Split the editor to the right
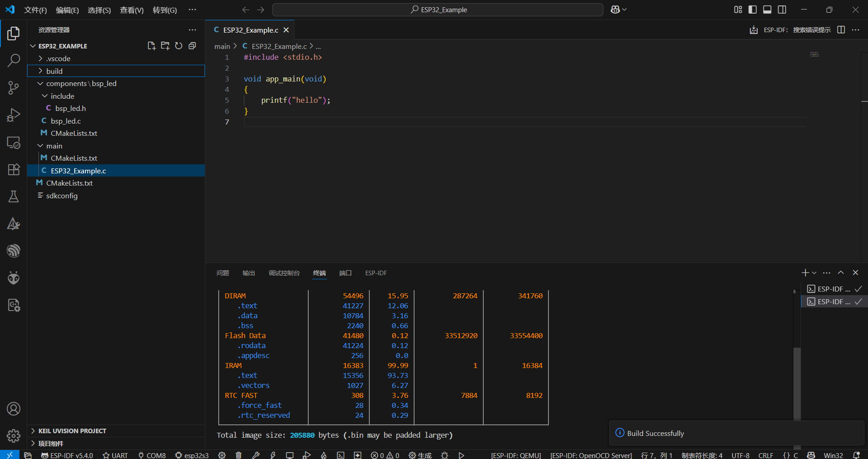 click(841, 30)
